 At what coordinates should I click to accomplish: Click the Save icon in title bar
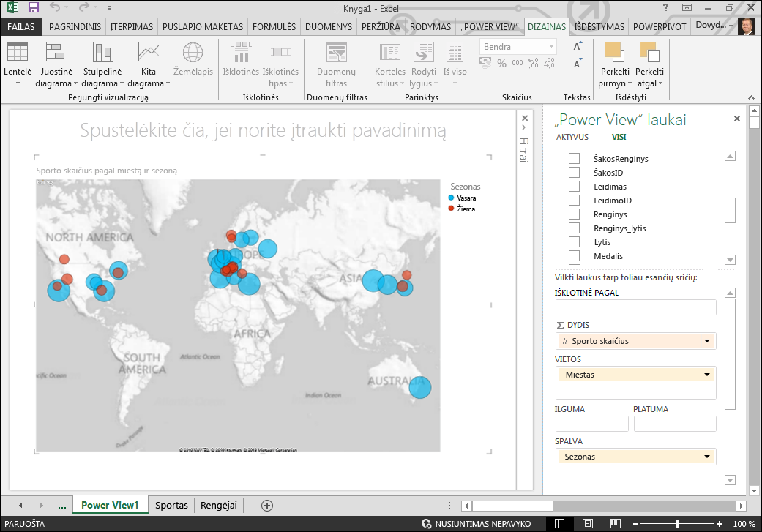click(33, 7)
